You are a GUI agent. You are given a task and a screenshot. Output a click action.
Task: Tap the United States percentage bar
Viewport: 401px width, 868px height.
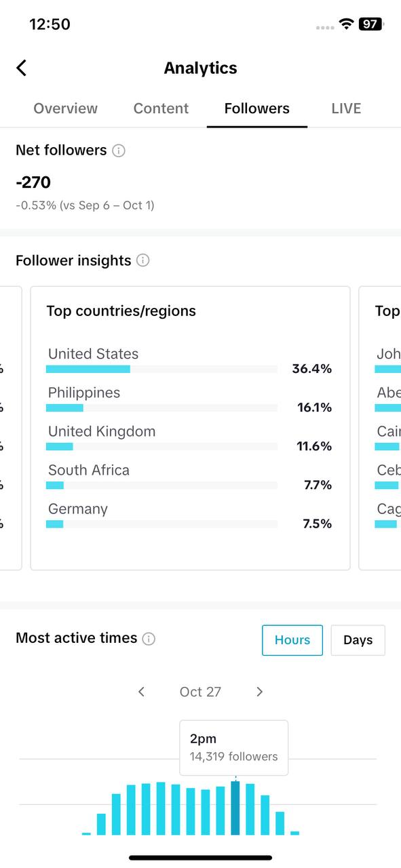point(161,370)
